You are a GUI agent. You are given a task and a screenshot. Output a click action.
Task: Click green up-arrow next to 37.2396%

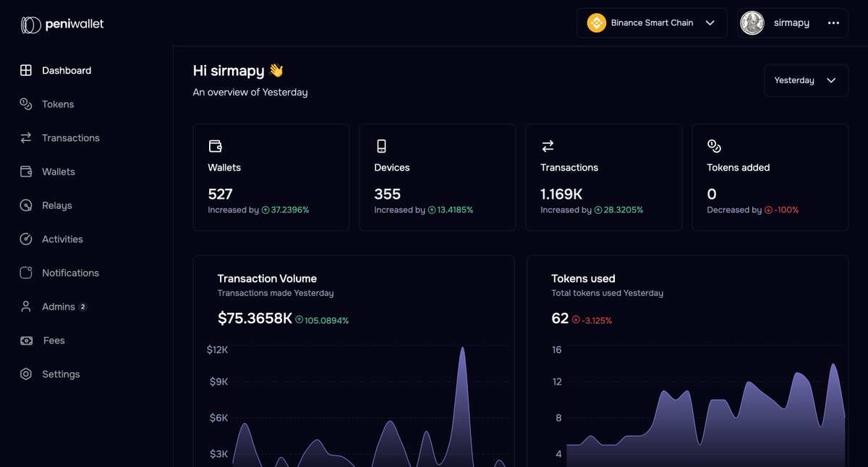(x=265, y=210)
